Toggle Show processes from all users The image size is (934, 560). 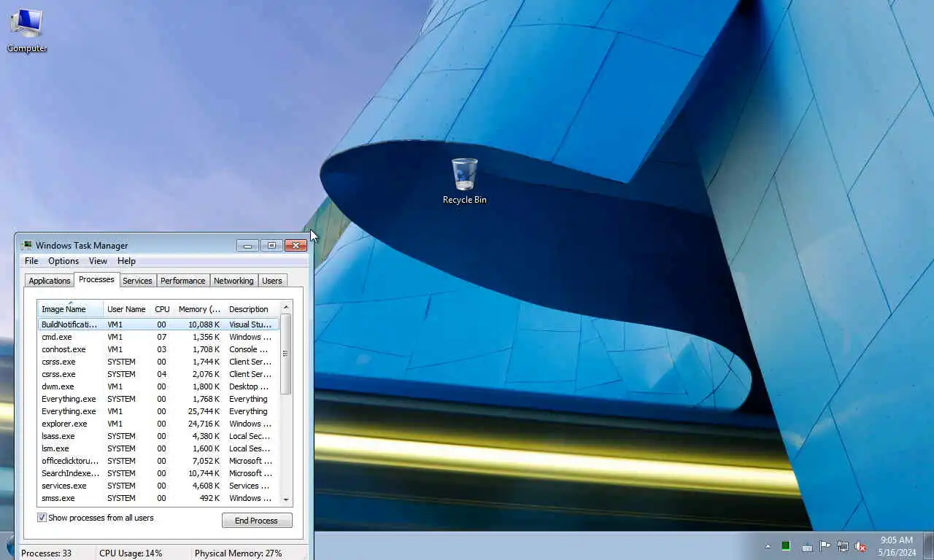point(42,518)
